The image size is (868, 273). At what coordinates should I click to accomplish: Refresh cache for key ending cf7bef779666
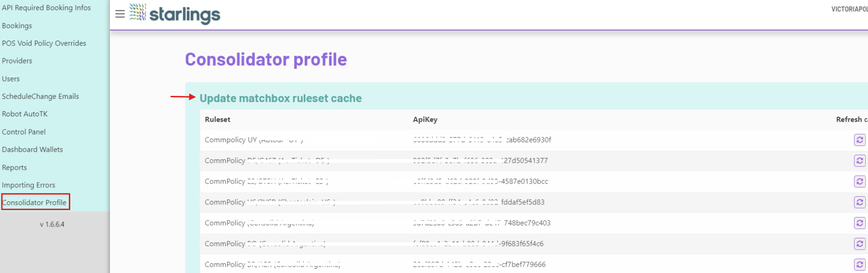pos(859,264)
